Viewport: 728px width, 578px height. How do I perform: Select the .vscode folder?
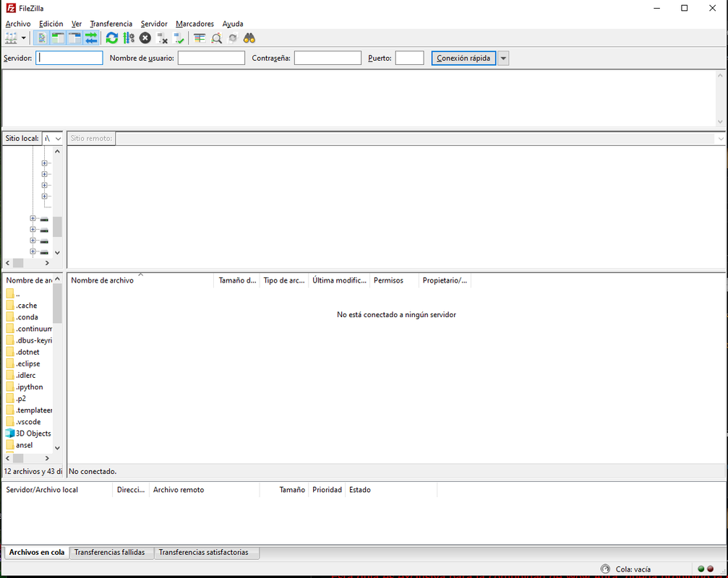coord(28,422)
